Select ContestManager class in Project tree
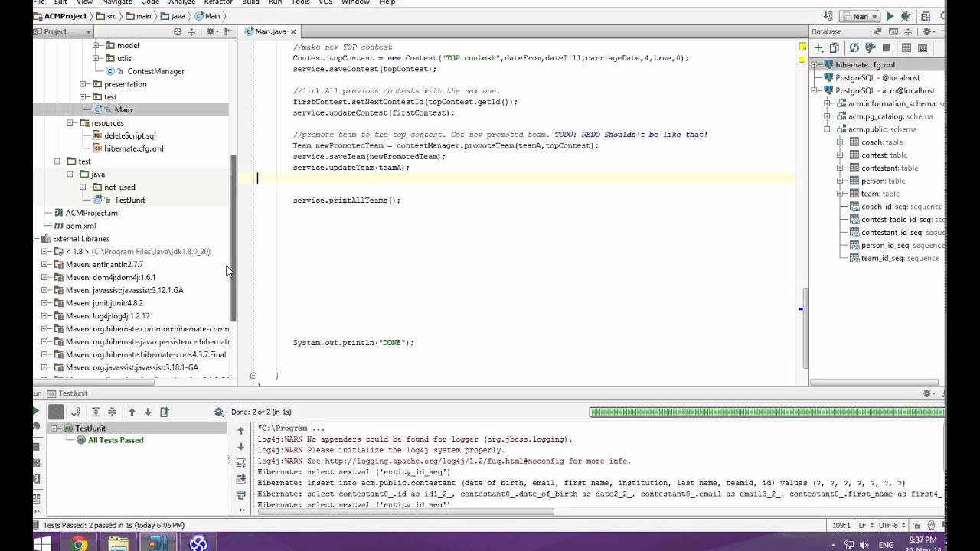Screen dimensions: 980x551 tap(155, 71)
